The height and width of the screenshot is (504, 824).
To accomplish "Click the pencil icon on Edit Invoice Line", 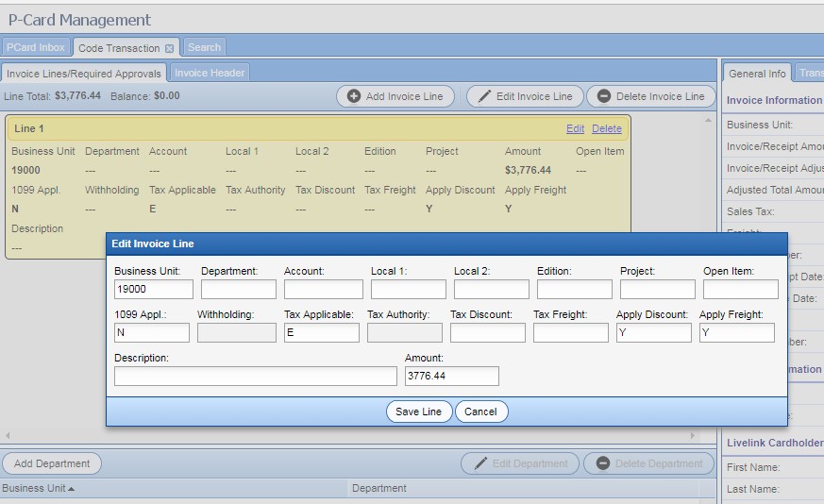I will (484, 96).
